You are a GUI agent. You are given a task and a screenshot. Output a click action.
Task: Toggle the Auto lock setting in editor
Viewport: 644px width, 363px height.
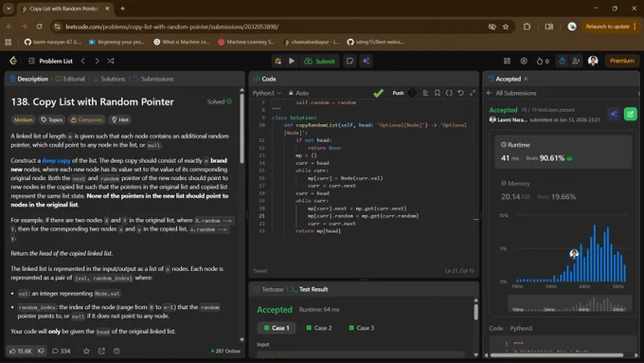click(298, 93)
